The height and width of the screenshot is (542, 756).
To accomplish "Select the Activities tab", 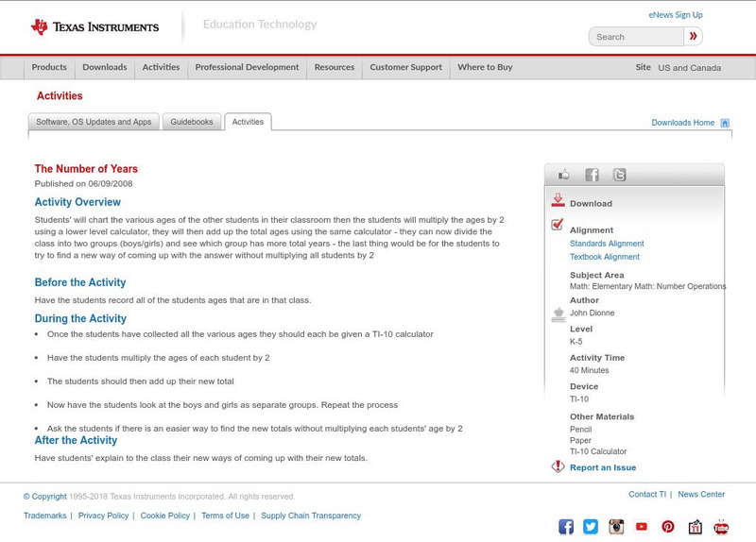I will pyautogui.click(x=248, y=122).
